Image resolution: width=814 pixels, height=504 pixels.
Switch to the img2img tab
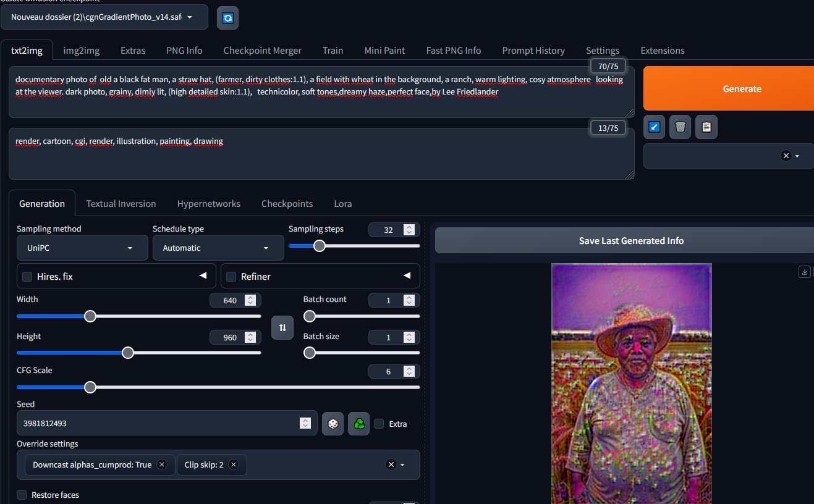pyautogui.click(x=82, y=51)
